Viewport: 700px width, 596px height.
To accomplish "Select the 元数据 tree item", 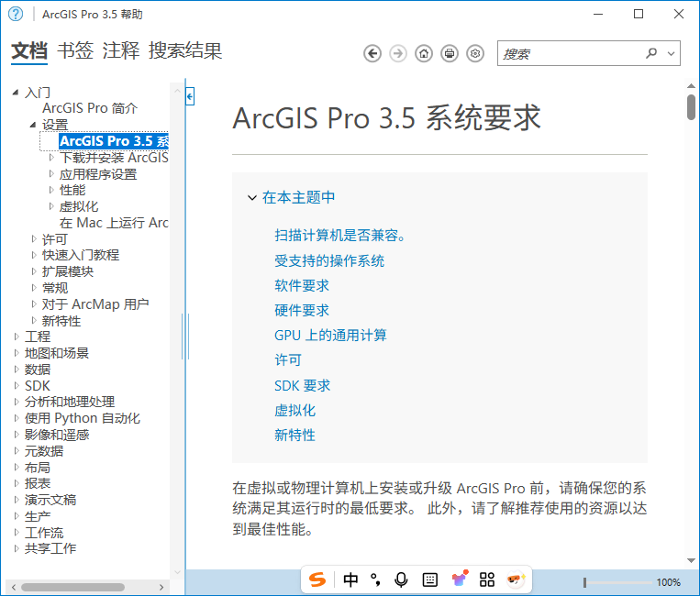I will (44, 451).
